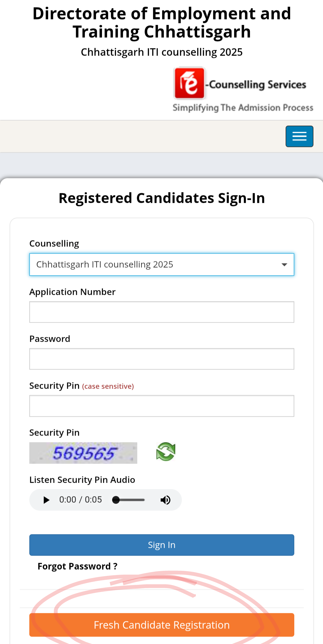Click the 569565 captcha image
This screenshot has height=644, width=323.
tap(83, 453)
